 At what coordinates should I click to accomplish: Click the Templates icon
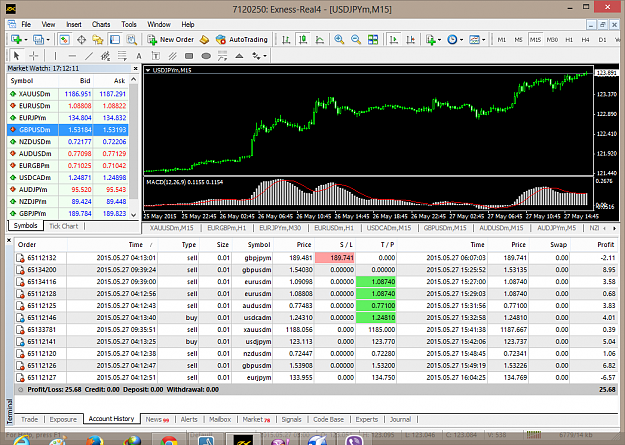(474, 39)
